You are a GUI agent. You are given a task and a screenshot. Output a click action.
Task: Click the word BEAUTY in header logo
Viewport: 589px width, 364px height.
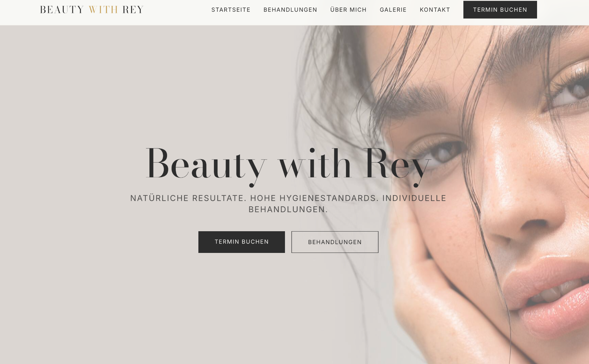click(62, 10)
